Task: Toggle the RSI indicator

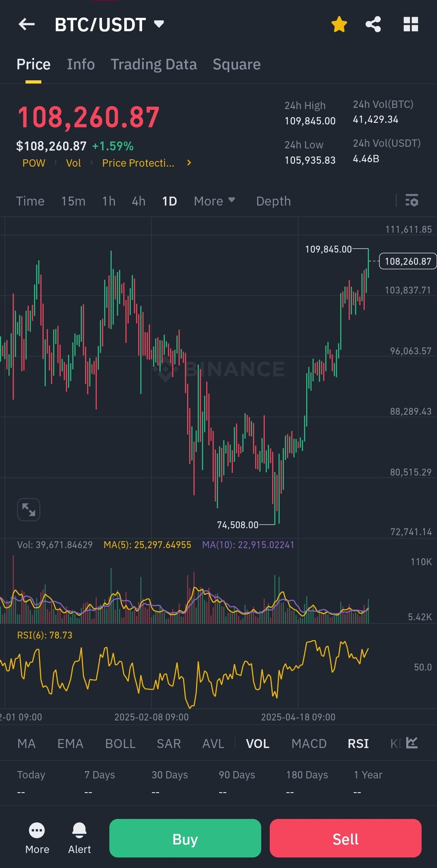Action: pyautogui.click(x=358, y=744)
